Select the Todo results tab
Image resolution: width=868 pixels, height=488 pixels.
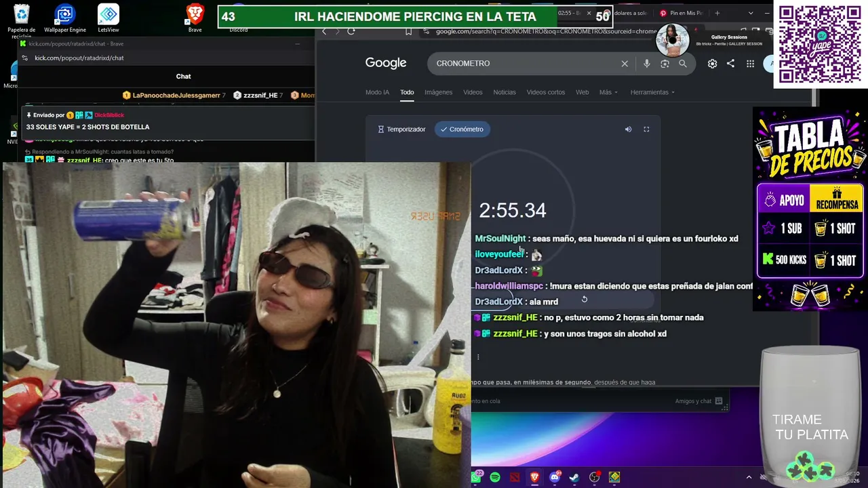click(407, 92)
